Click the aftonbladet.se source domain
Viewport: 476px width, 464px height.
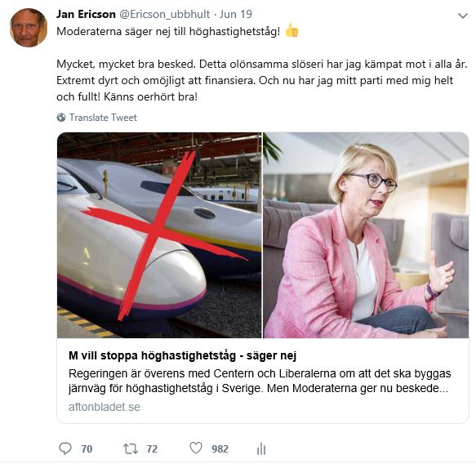(105, 407)
